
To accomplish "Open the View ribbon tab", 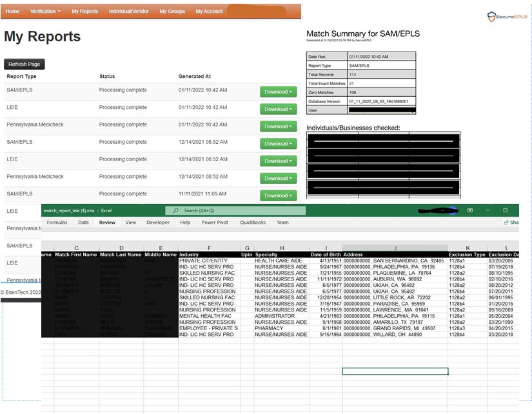I will pyautogui.click(x=131, y=222).
